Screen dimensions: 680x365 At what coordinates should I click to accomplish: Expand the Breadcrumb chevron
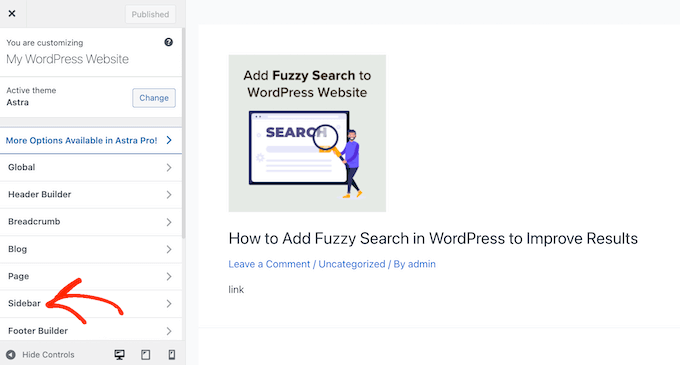coord(169,222)
